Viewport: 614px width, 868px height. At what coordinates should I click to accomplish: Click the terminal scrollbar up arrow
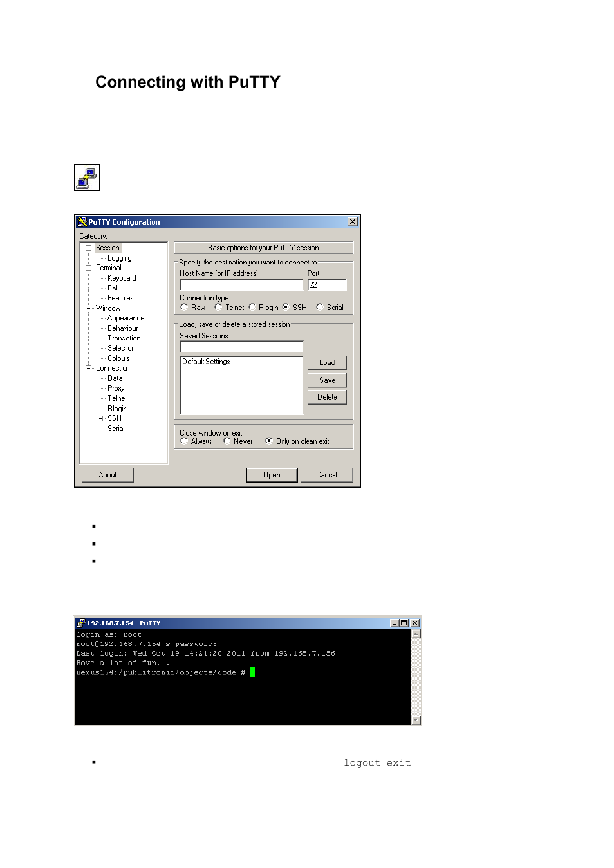(416, 634)
